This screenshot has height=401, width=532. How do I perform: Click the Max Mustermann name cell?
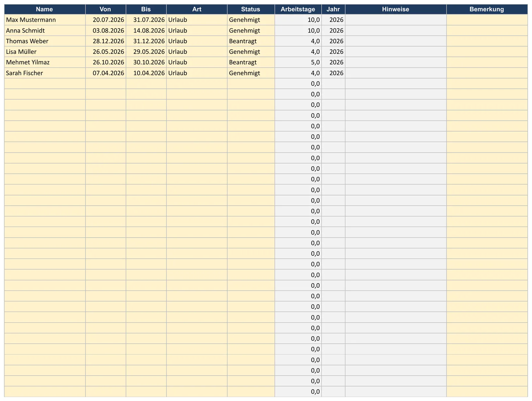click(45, 20)
